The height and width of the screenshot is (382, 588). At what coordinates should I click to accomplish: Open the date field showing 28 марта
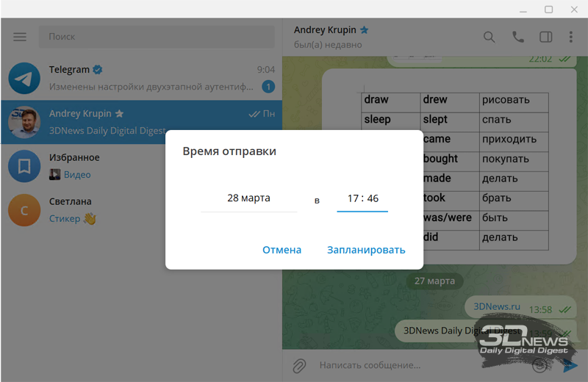248,198
